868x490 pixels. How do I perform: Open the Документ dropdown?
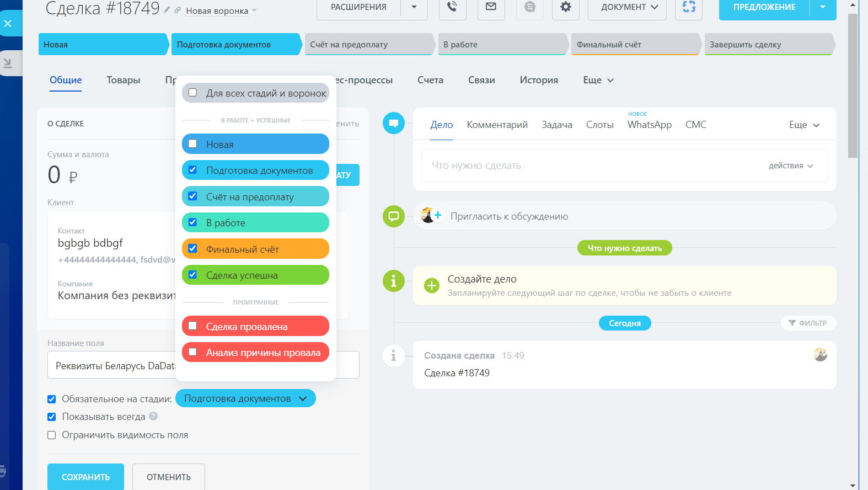pos(627,7)
